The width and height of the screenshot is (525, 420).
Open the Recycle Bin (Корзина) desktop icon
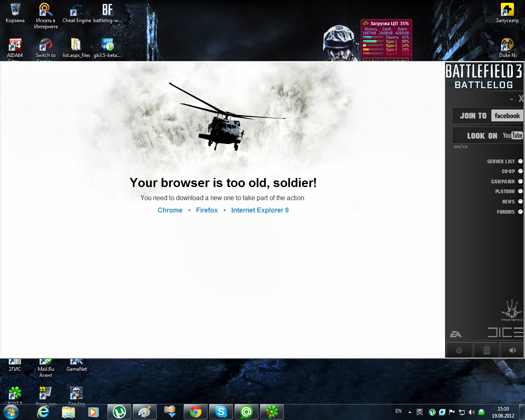tap(15, 13)
